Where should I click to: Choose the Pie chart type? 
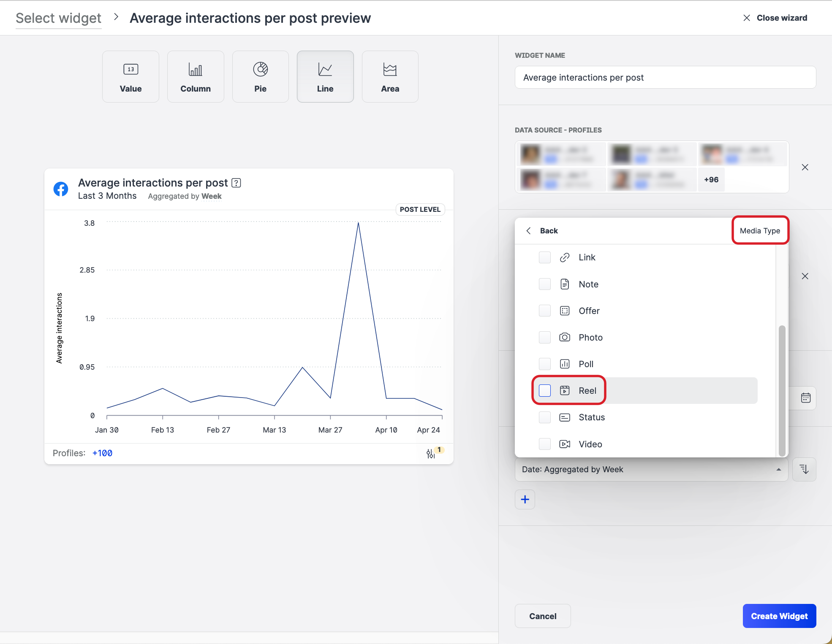pos(260,76)
